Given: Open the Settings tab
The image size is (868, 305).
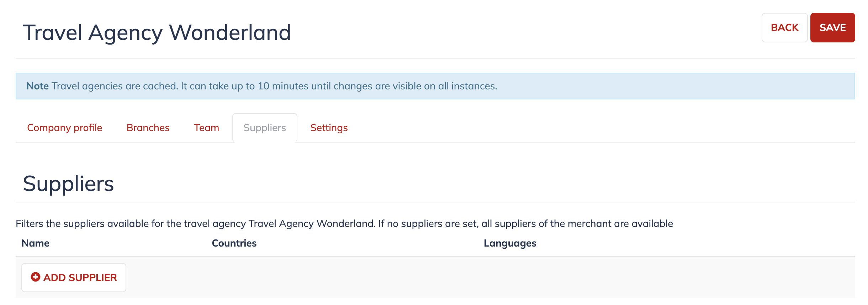Looking at the screenshot, I should (329, 128).
